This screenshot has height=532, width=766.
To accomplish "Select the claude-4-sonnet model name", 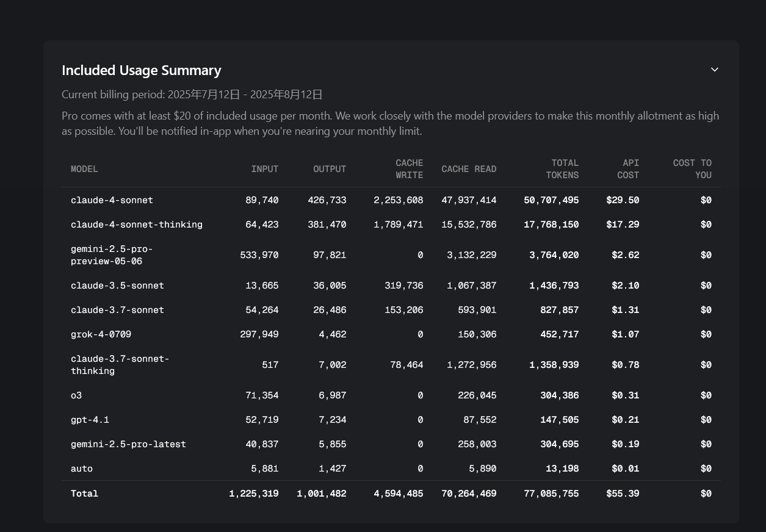I will (112, 200).
